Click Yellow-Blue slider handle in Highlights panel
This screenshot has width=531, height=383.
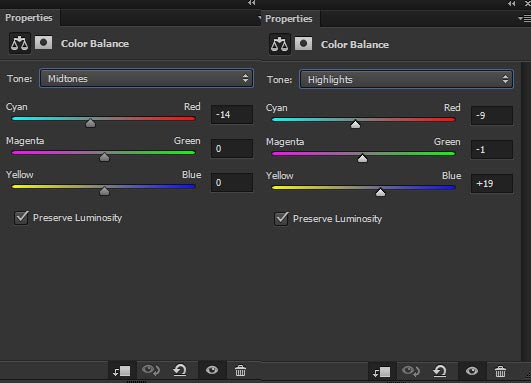tap(380, 192)
